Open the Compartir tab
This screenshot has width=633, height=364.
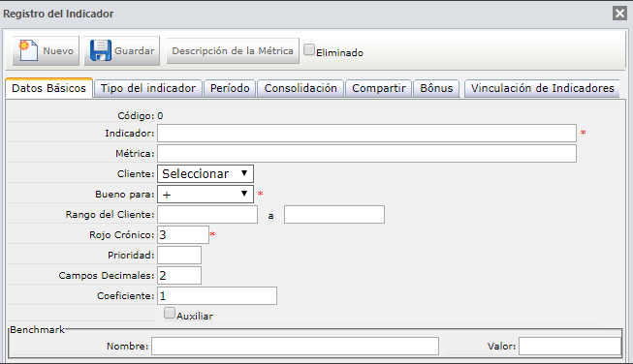[379, 88]
